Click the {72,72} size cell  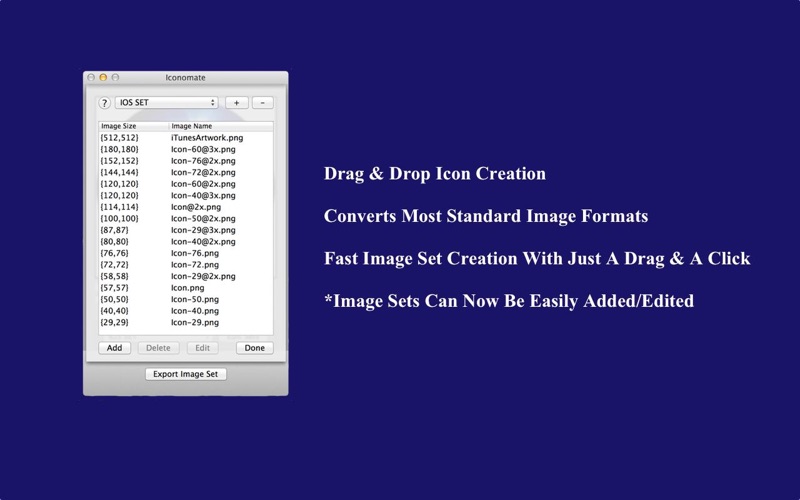click(114, 265)
